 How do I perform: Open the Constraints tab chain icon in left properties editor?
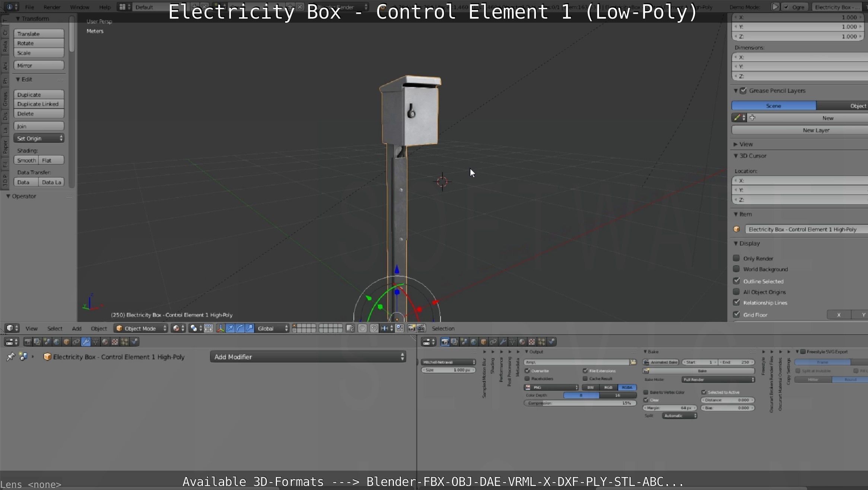coord(76,342)
